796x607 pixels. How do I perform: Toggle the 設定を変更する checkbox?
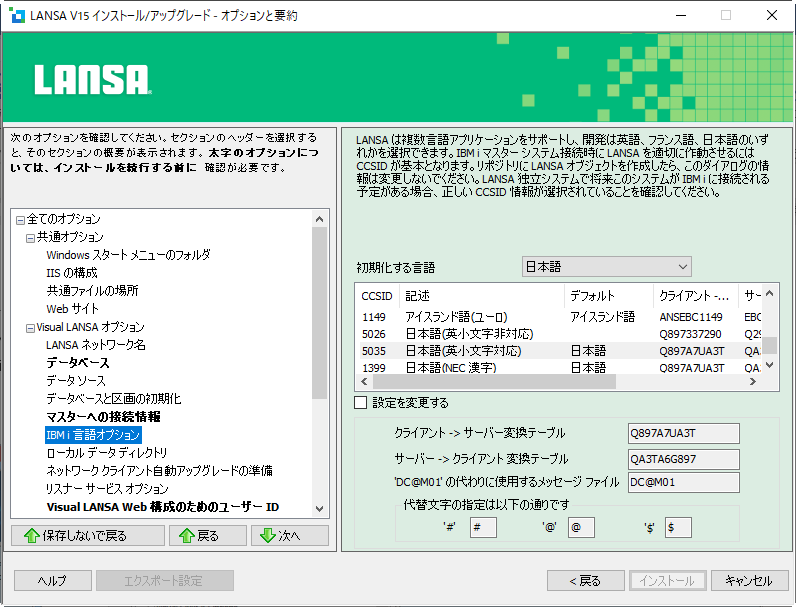(360, 402)
